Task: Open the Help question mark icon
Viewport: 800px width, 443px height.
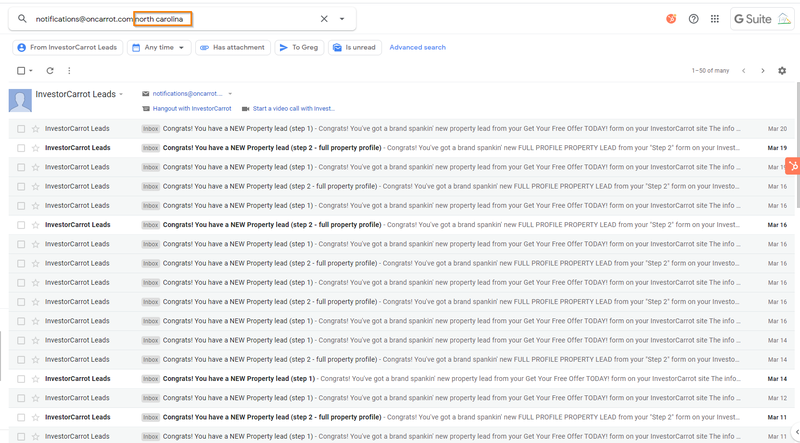Action: [x=693, y=19]
